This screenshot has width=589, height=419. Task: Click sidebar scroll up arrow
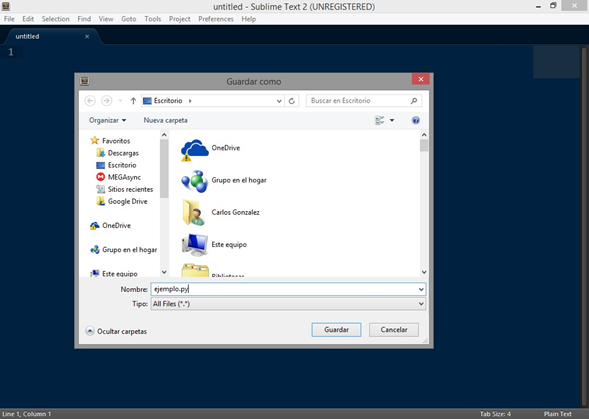pos(164,135)
